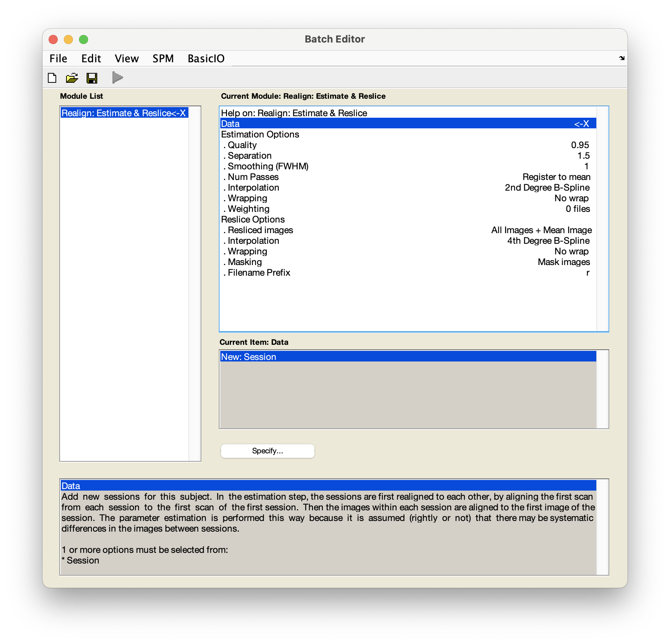Click the Load Batch folder icon
Image resolution: width=670 pixels, height=644 pixels.
pyautogui.click(x=72, y=78)
